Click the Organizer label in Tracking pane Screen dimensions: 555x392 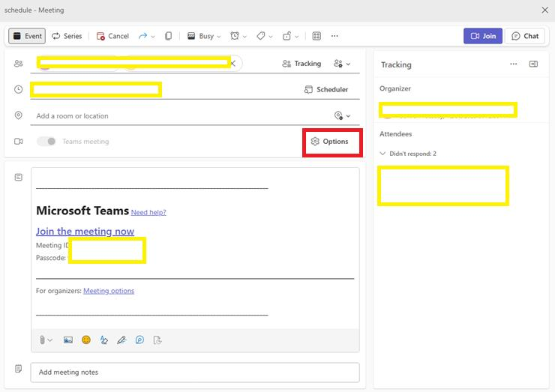395,88
